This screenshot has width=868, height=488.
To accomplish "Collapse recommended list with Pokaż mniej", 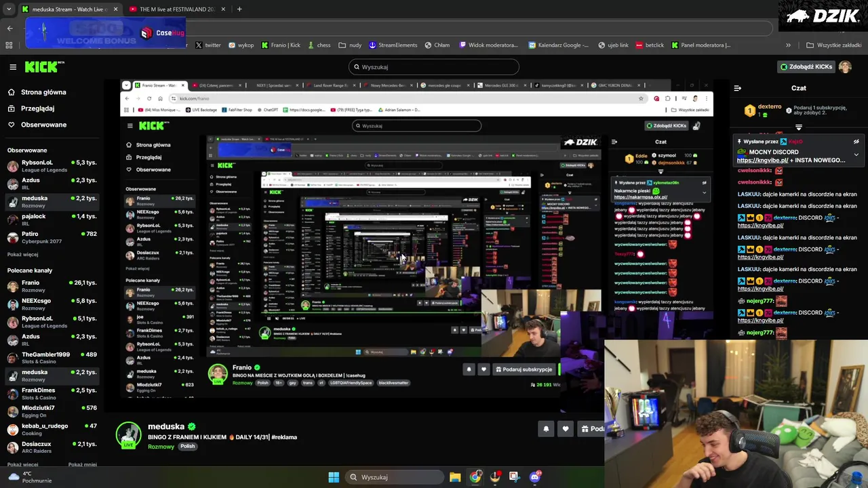I will [x=82, y=464].
